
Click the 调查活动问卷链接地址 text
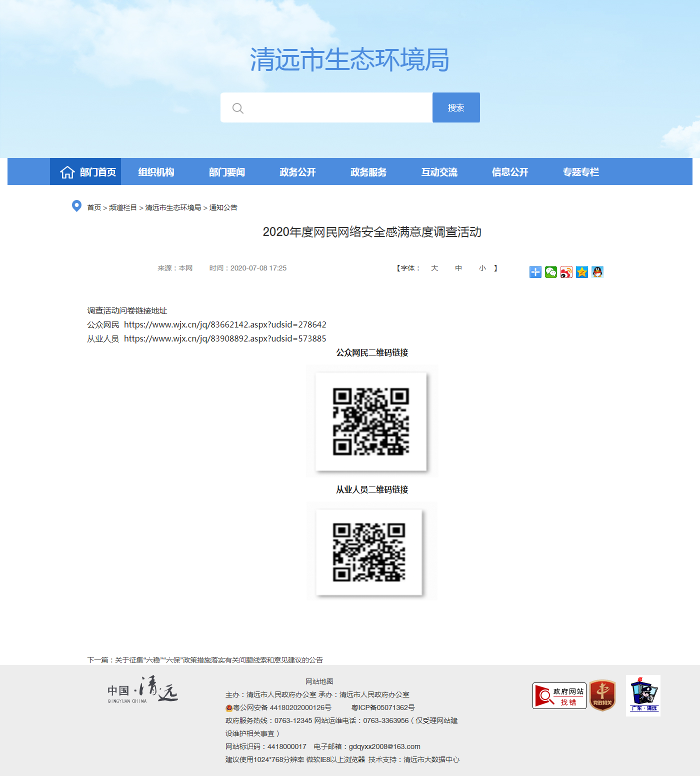[127, 310]
